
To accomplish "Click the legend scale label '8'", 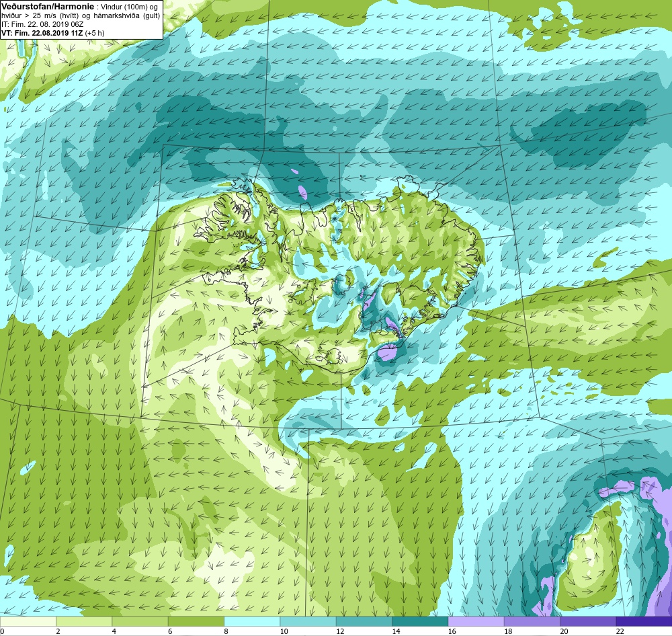I will (226, 631).
